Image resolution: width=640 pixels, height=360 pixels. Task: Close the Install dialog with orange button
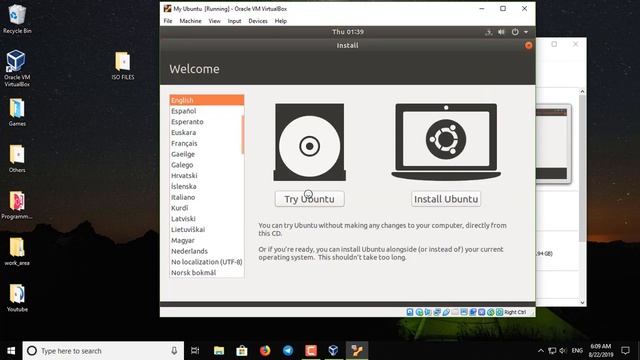529,45
